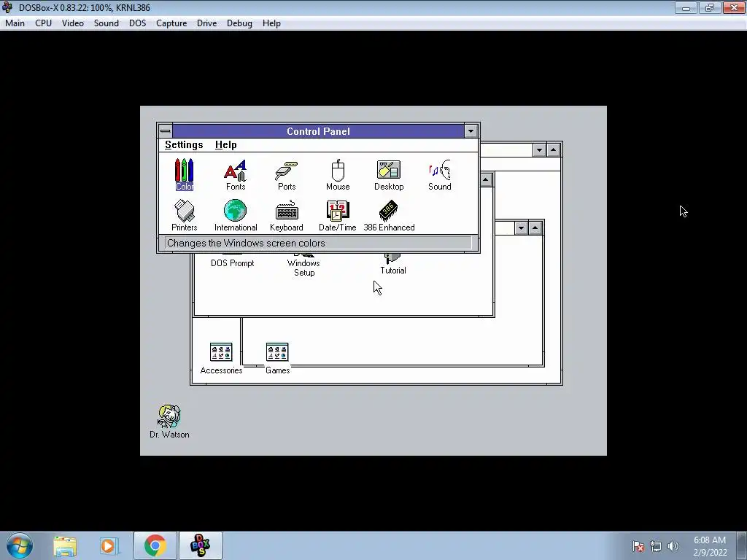Image resolution: width=747 pixels, height=560 pixels.
Task: Open the network tray icon
Action: coord(656,546)
